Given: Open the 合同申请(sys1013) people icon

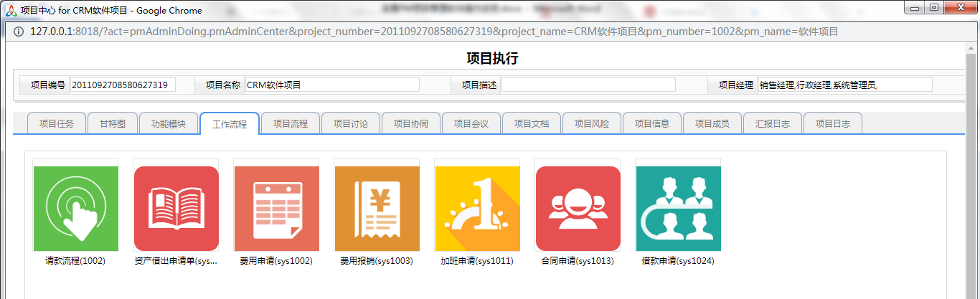Looking at the screenshot, I should (x=578, y=209).
